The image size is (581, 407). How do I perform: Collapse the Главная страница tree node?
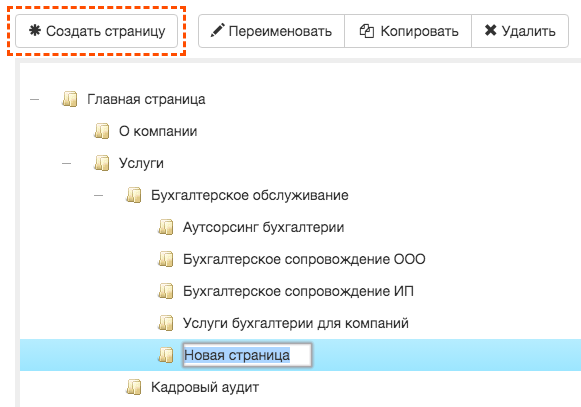[x=34, y=99]
